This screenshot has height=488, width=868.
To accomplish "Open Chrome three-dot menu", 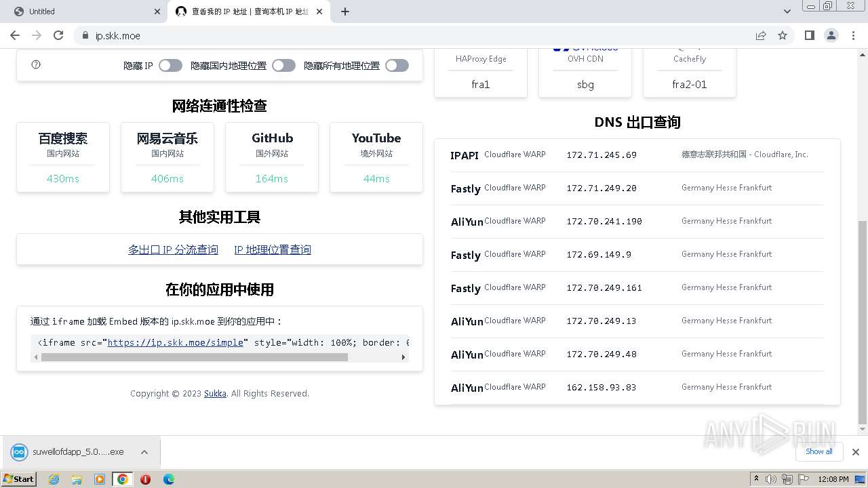I will (852, 35).
